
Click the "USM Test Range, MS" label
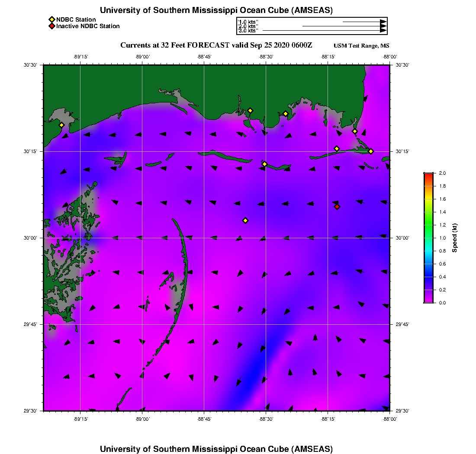click(x=361, y=46)
